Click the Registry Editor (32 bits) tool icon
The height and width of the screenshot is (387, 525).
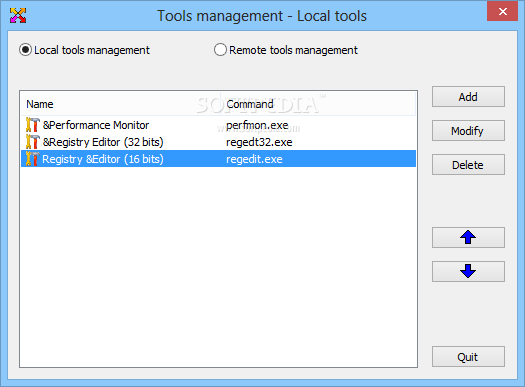click(x=32, y=142)
